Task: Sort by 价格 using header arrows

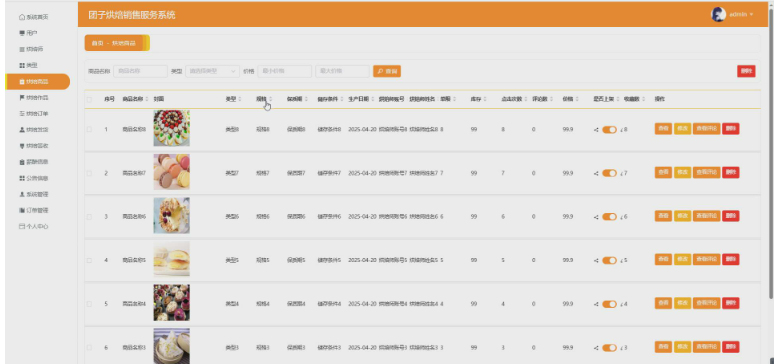Action: [577, 99]
